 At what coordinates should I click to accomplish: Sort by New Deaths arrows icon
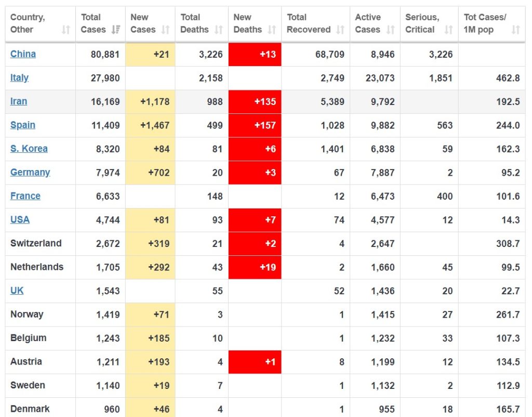[271, 30]
